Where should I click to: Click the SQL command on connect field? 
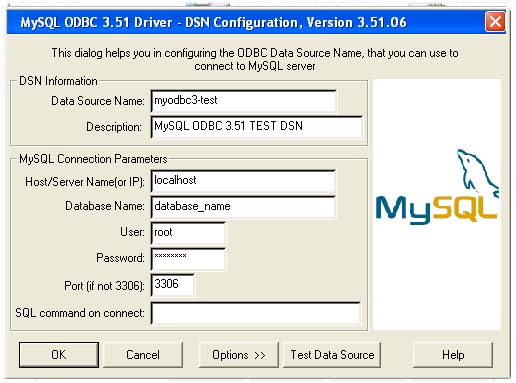point(256,313)
